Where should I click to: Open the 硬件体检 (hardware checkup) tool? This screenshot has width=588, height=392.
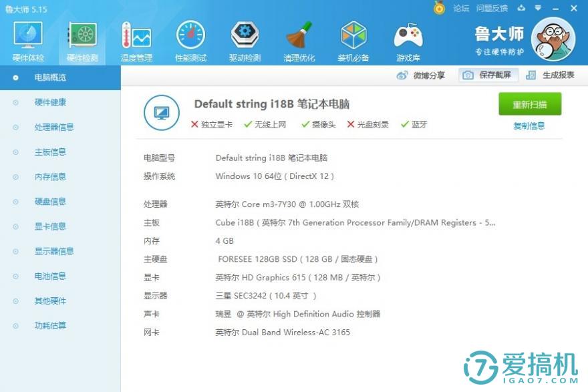pos(27,39)
